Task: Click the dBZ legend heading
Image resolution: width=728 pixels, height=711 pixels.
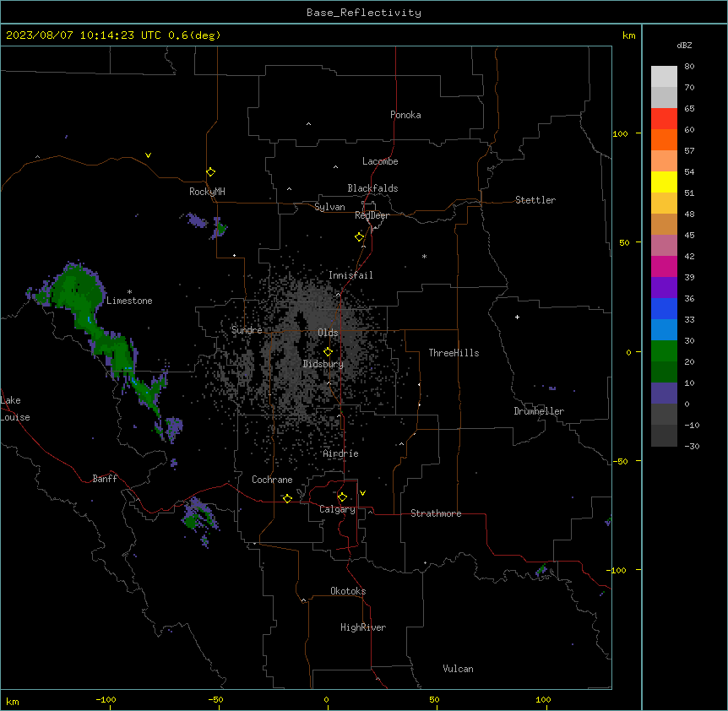Action: 684,45
